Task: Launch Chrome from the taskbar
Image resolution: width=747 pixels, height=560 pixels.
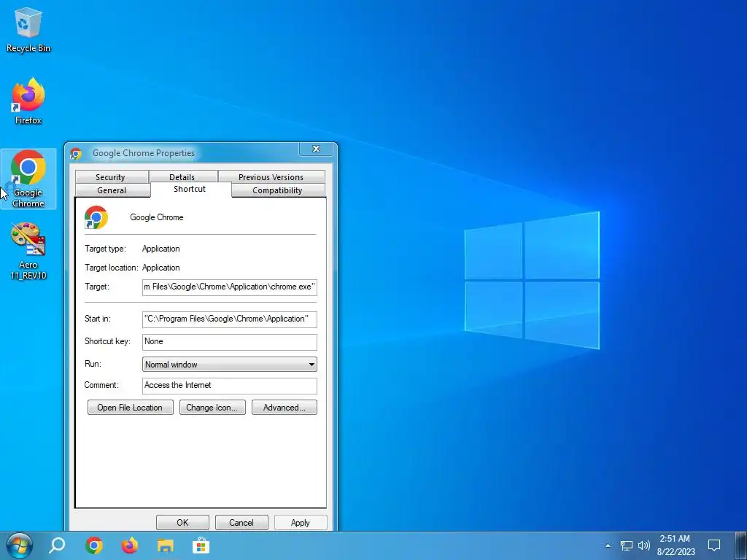Action: click(x=94, y=545)
